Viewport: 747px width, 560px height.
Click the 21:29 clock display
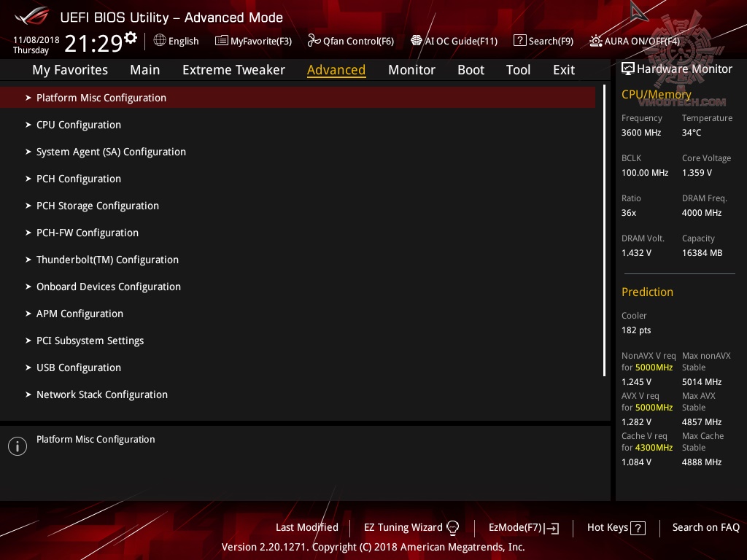tap(93, 43)
